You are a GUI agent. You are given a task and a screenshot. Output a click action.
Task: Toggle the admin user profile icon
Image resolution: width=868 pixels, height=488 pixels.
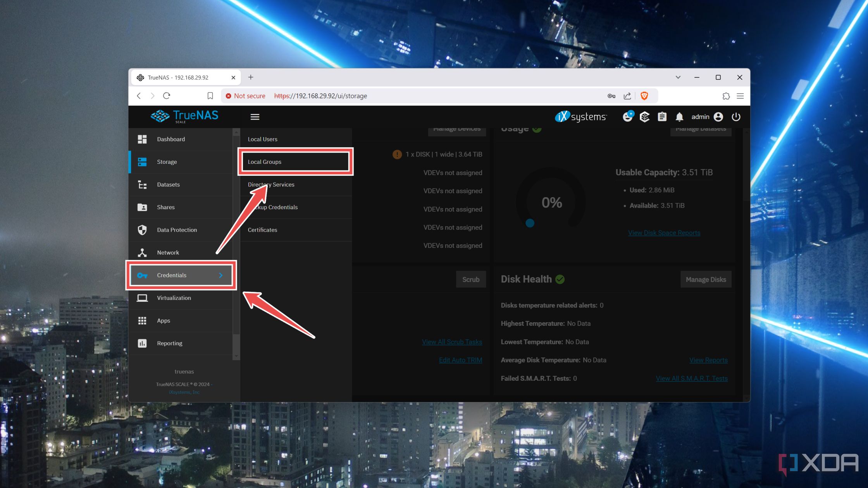pos(718,116)
